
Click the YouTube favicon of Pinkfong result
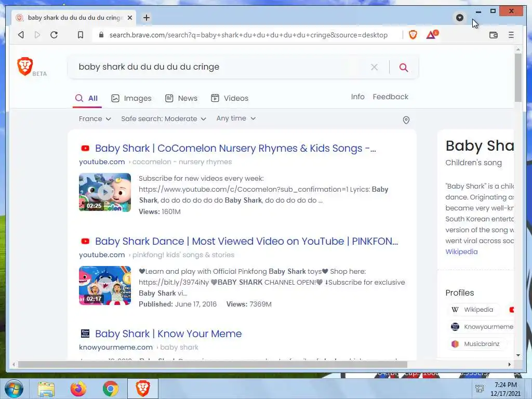pyautogui.click(x=85, y=241)
